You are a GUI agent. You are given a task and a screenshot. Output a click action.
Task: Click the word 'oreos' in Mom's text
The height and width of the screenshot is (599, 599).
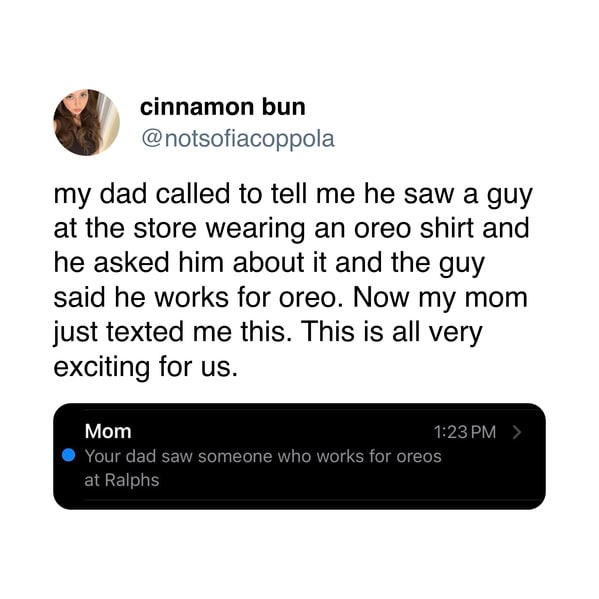pos(419,457)
